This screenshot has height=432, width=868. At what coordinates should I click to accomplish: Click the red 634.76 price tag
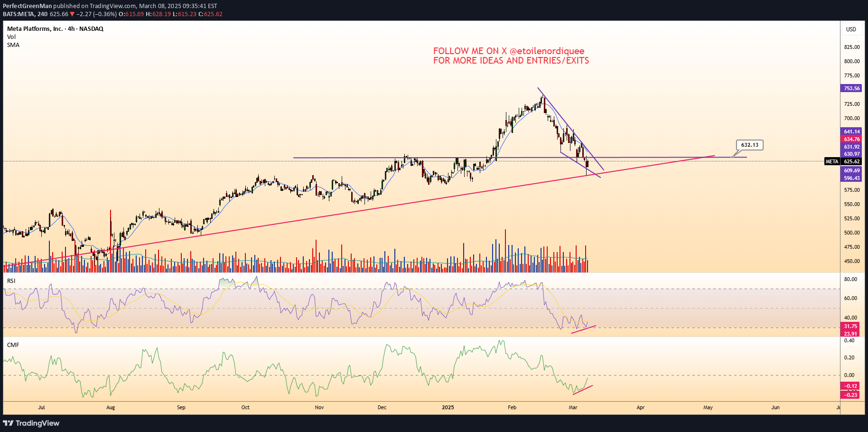[851, 139]
